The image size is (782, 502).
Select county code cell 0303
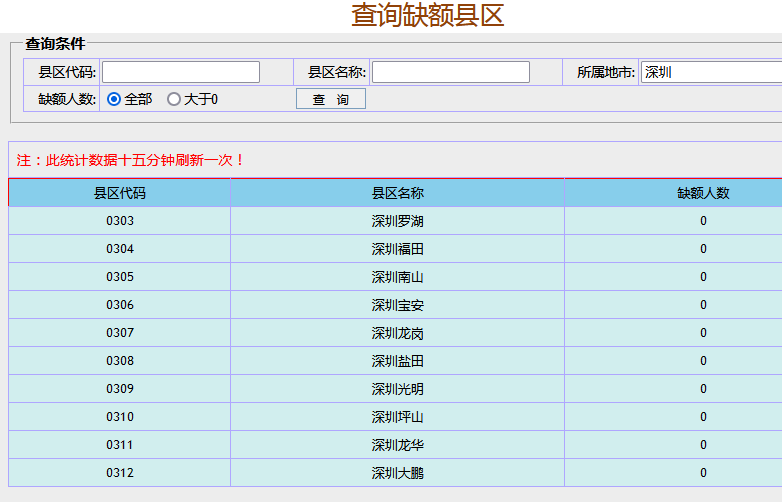[x=120, y=221]
